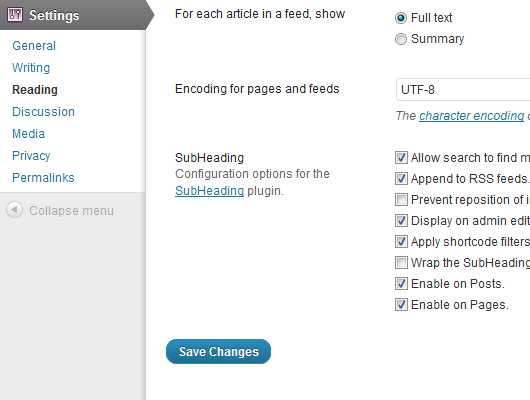This screenshot has height=400, width=530.
Task: Uncheck Allow search to find checkbox
Action: point(401,158)
